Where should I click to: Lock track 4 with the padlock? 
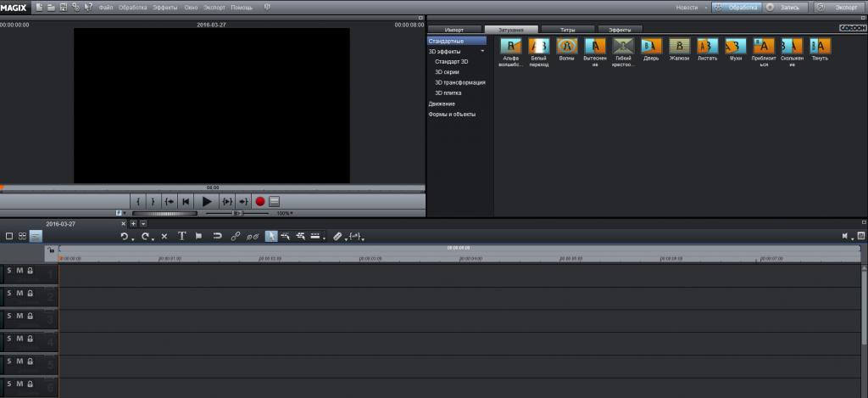30,338
